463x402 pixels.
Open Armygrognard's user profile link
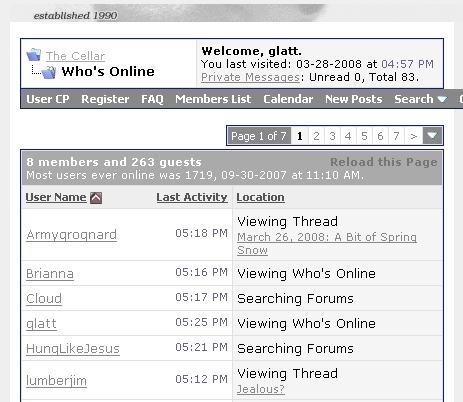pos(71,235)
